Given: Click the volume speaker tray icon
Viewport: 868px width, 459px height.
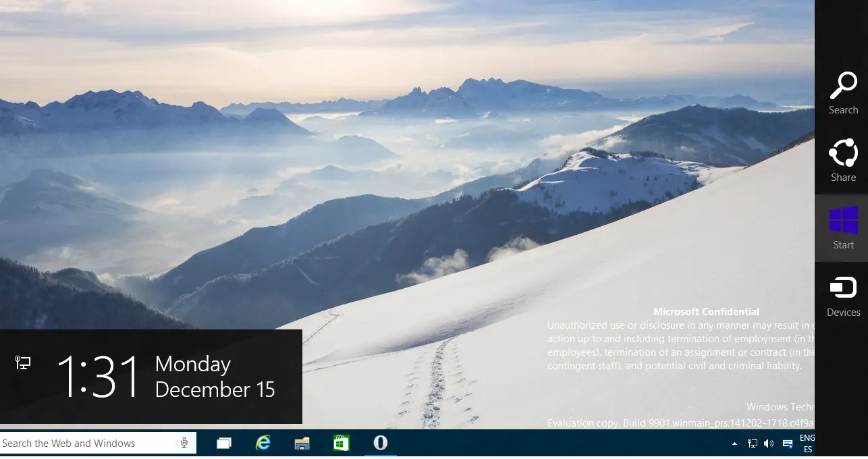Looking at the screenshot, I should click(769, 443).
